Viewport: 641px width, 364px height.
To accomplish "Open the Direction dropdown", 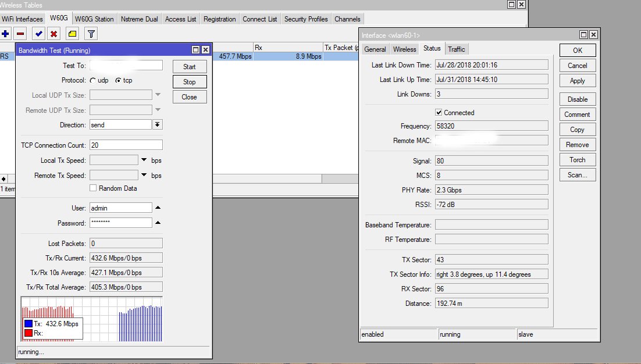I will (x=158, y=124).
